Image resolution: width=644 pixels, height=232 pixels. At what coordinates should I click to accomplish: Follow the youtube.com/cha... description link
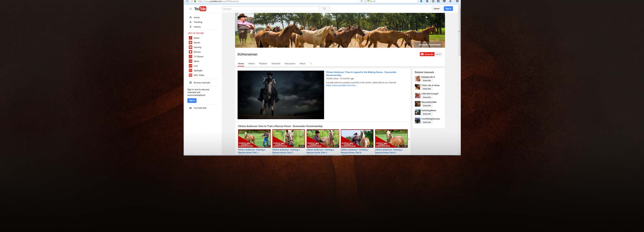click(341, 85)
